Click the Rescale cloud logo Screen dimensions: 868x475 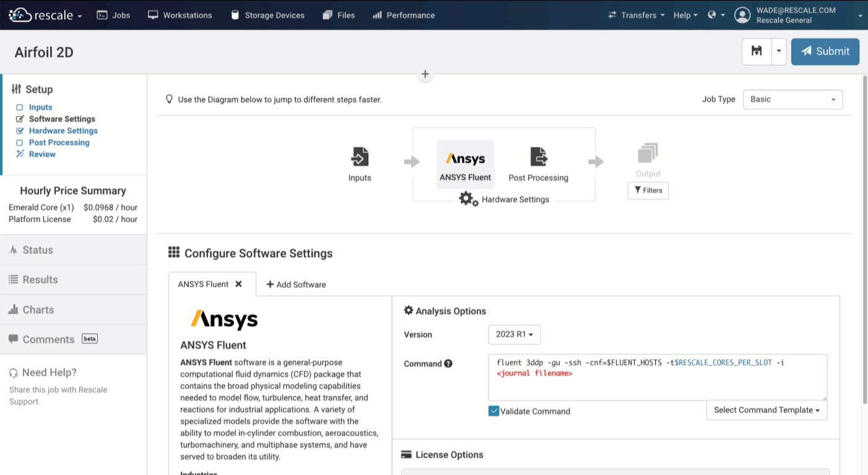[x=20, y=15]
